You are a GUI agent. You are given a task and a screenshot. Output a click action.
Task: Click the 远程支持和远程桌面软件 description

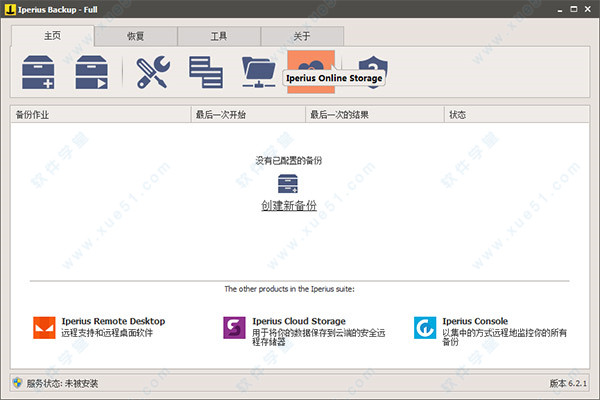107,333
